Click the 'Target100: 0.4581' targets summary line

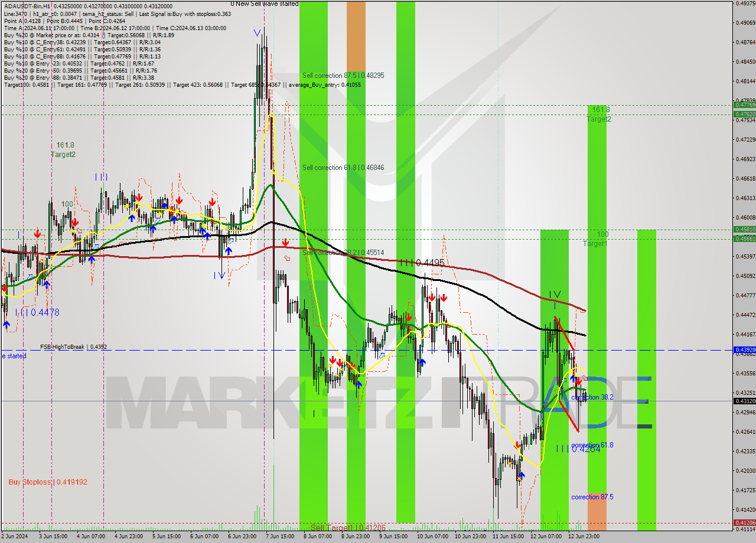[x=182, y=85]
